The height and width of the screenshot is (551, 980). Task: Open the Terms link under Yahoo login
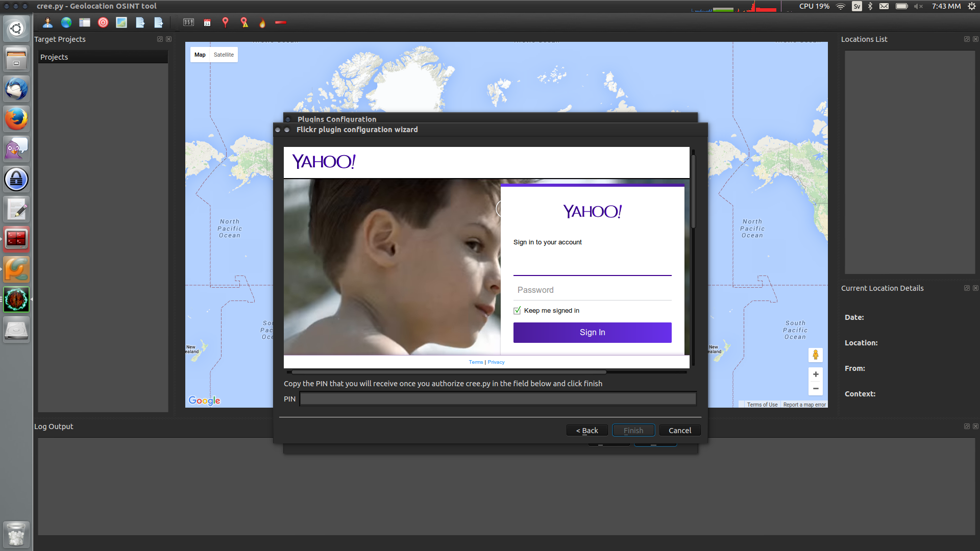476,362
